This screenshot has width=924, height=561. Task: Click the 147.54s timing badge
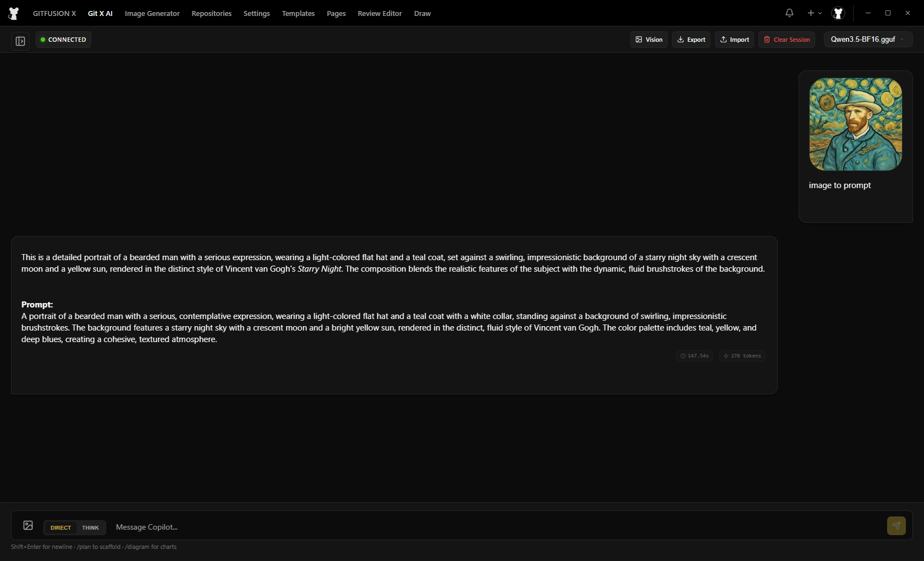coord(695,356)
